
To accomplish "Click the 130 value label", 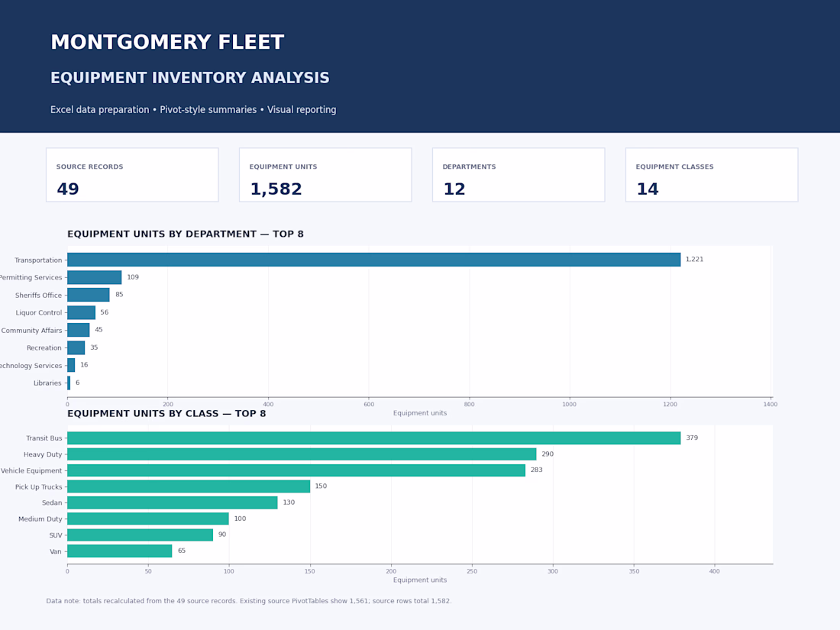I will click(289, 502).
